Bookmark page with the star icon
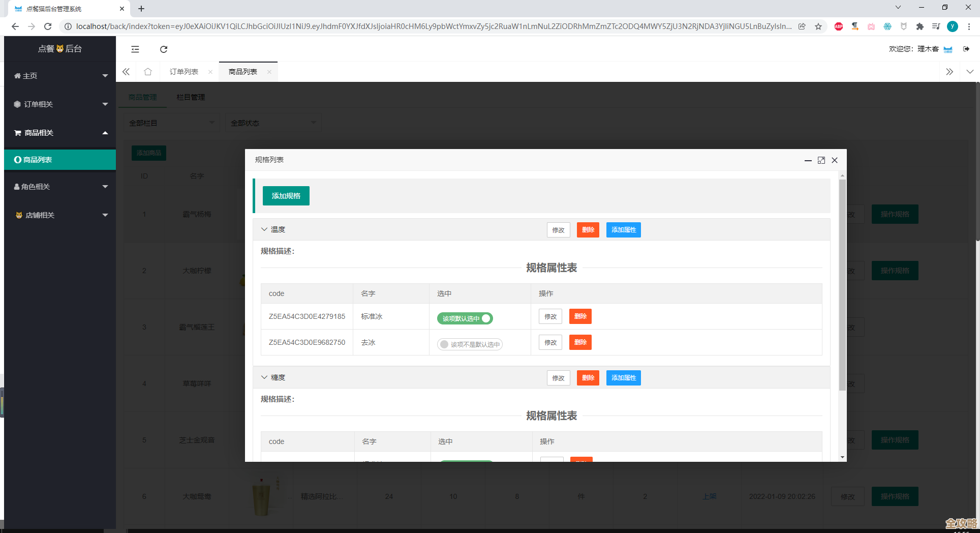980x533 pixels. click(x=818, y=26)
